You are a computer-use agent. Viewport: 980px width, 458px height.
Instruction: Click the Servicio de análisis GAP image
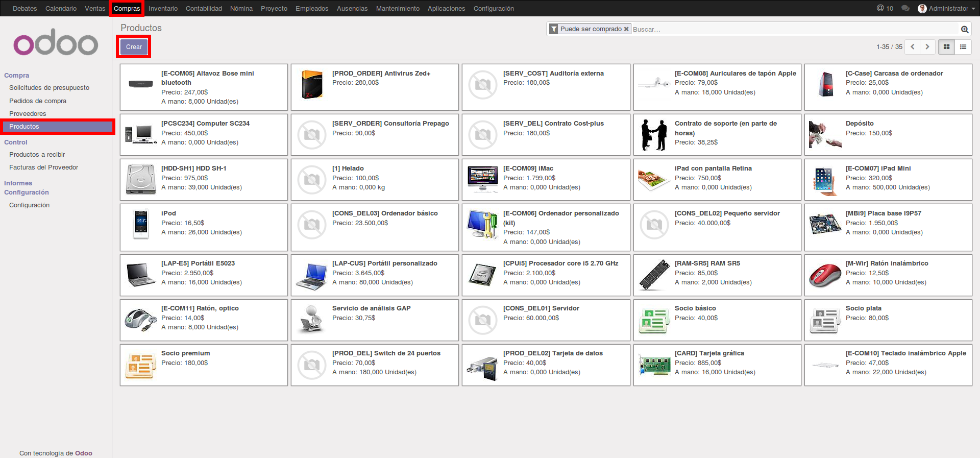tap(312, 319)
